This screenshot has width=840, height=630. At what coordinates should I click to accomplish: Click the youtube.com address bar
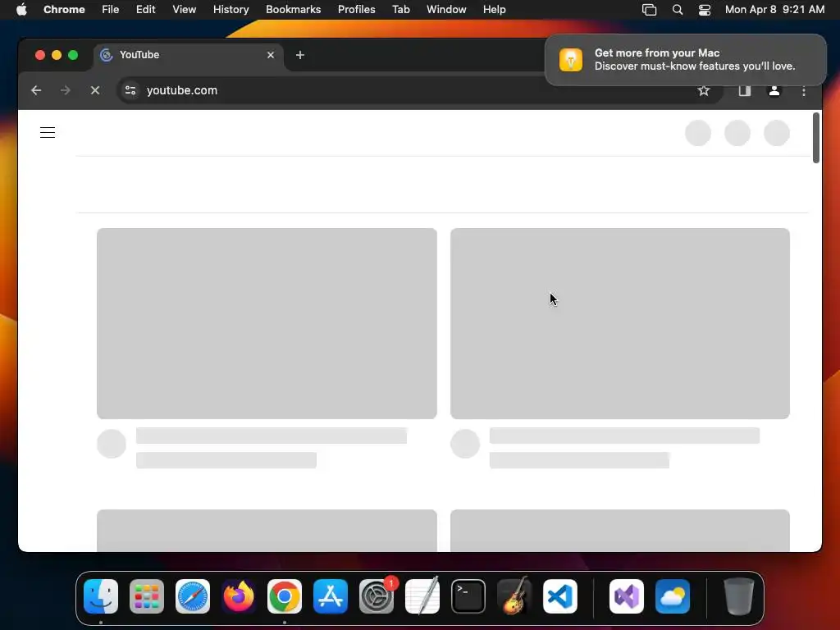[421, 90]
